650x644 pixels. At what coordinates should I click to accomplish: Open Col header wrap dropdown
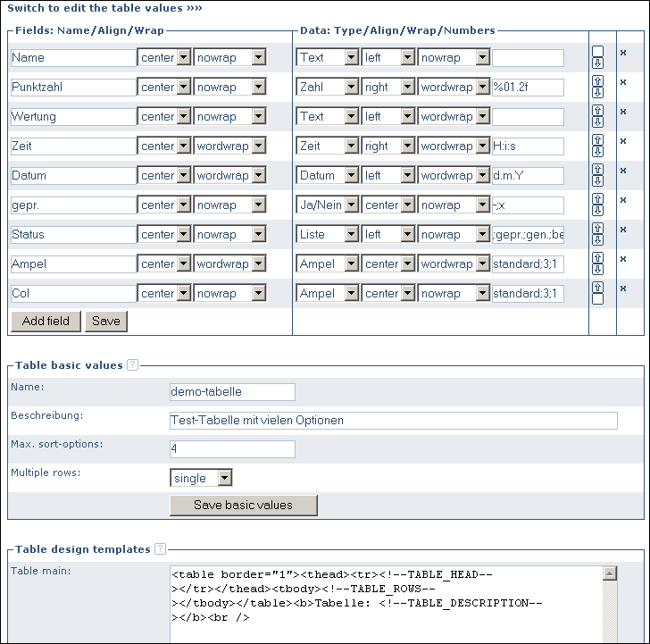tap(229, 293)
